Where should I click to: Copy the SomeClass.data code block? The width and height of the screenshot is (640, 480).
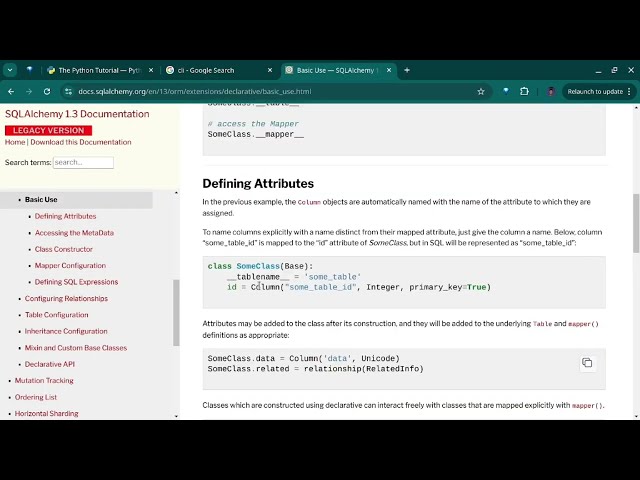pyautogui.click(x=587, y=362)
